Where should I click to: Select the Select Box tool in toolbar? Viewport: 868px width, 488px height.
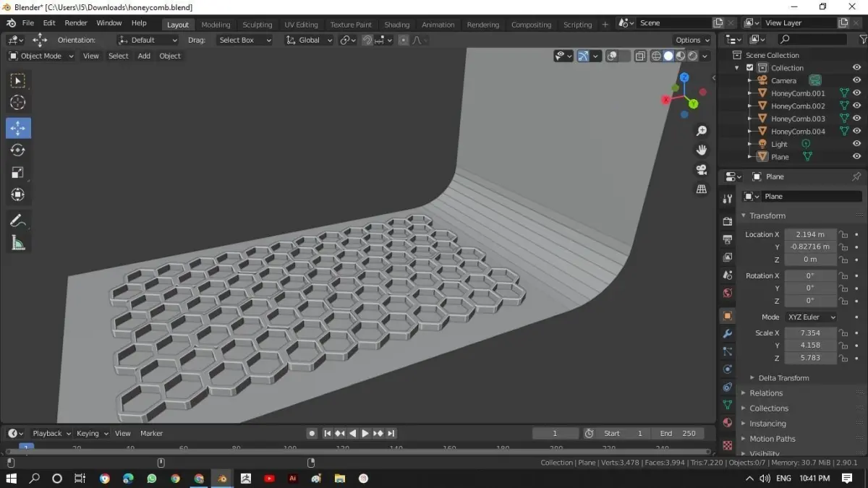(x=18, y=80)
